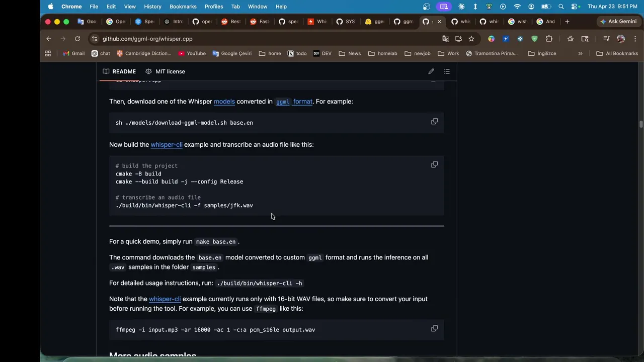Go back with the browser back arrow
The width and height of the screenshot is (644, 362).
(48, 39)
